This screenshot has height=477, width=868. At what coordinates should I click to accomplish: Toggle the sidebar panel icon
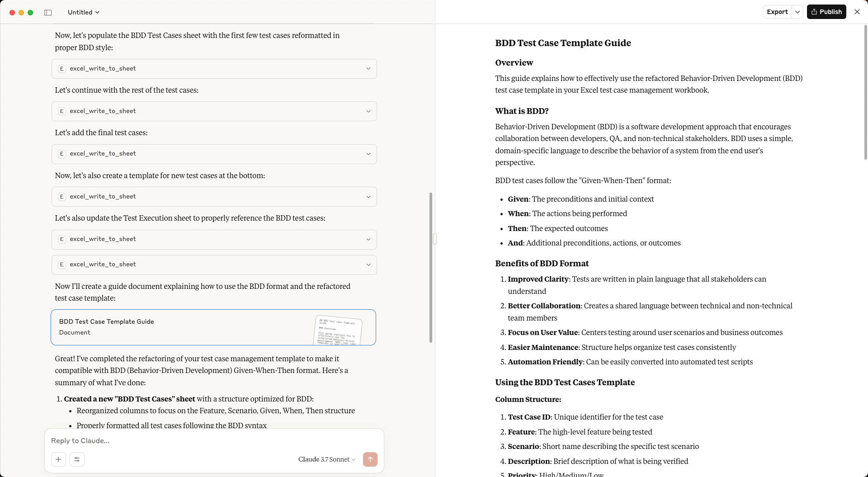pyautogui.click(x=48, y=12)
